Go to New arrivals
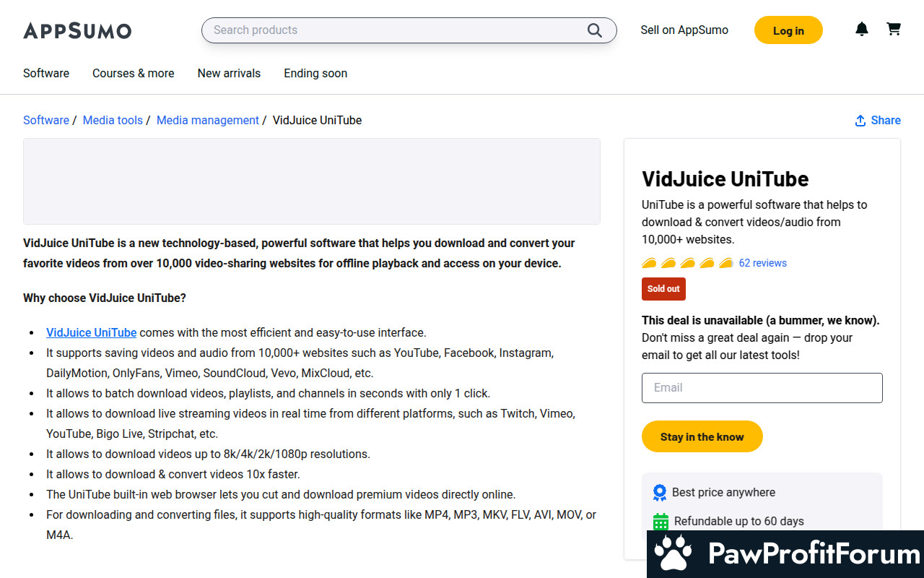The image size is (924, 578). (229, 73)
